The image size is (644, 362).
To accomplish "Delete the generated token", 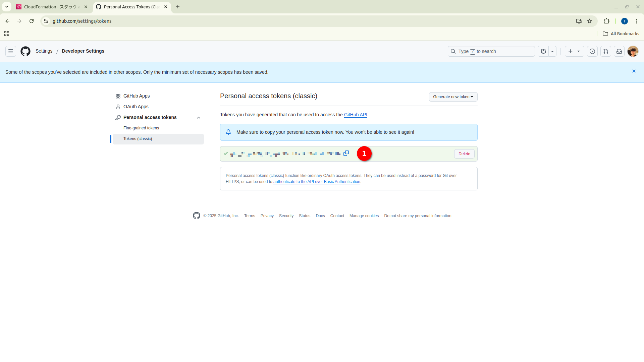I will pos(464,154).
